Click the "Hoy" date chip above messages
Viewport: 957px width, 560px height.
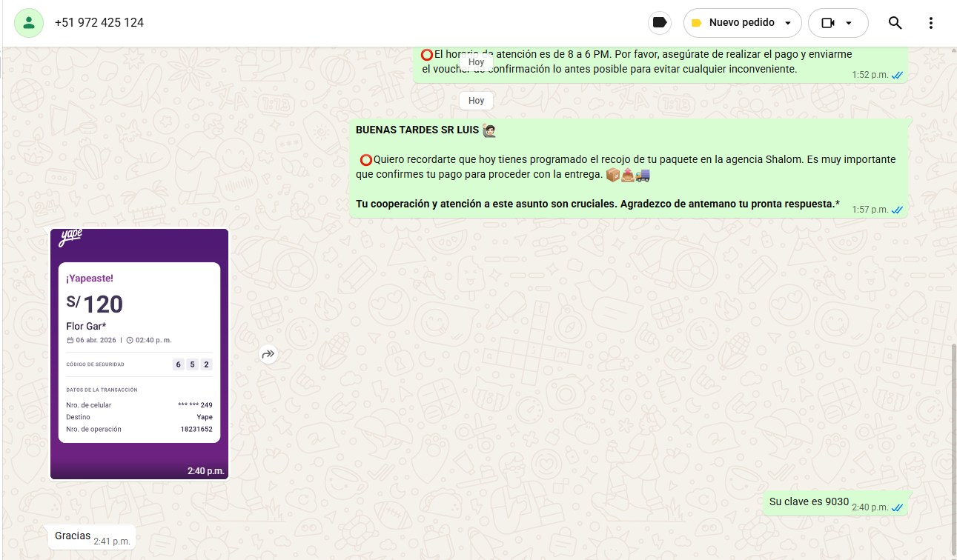(476, 100)
